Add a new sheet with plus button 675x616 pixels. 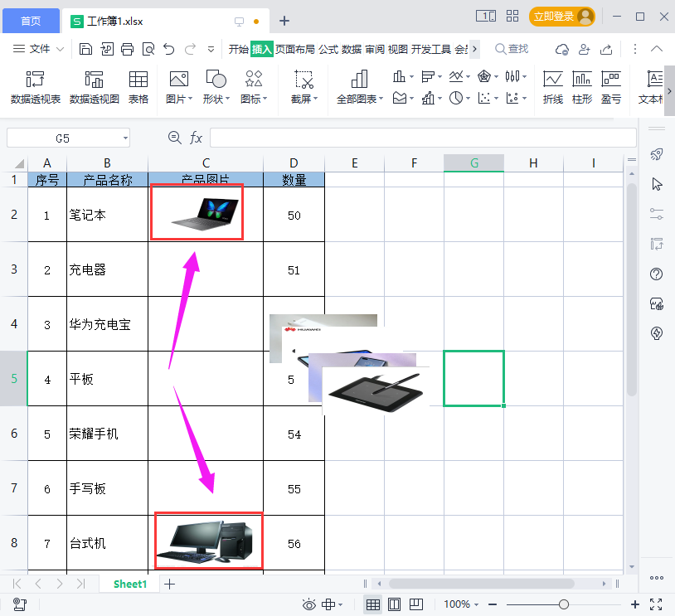coord(170,584)
